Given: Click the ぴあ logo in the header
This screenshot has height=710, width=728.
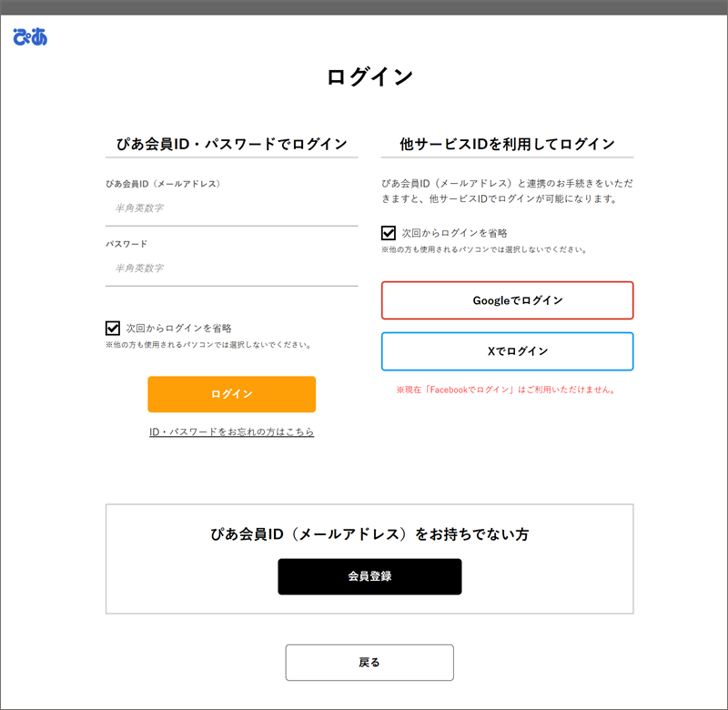Looking at the screenshot, I should tap(30, 36).
